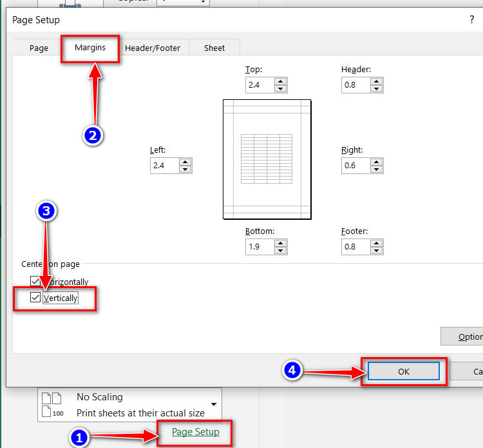Decrease the Top margin value

point(280,89)
